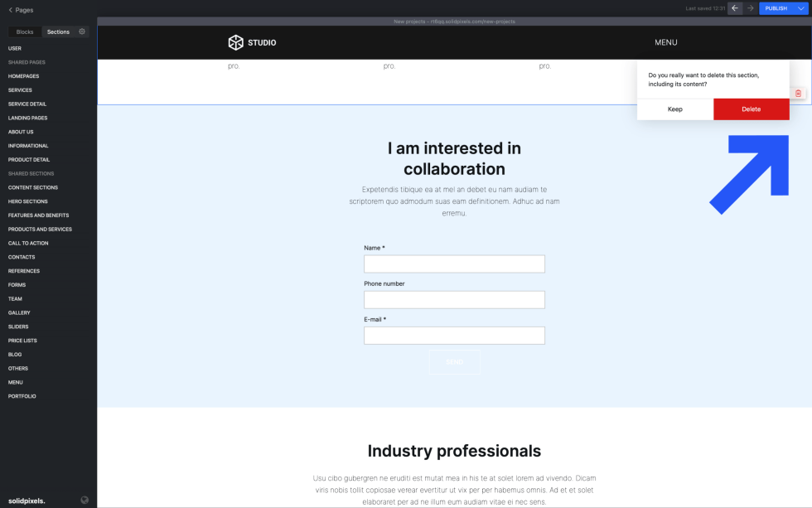
Task: Select the STUDIO cube logo
Action: coord(234,41)
